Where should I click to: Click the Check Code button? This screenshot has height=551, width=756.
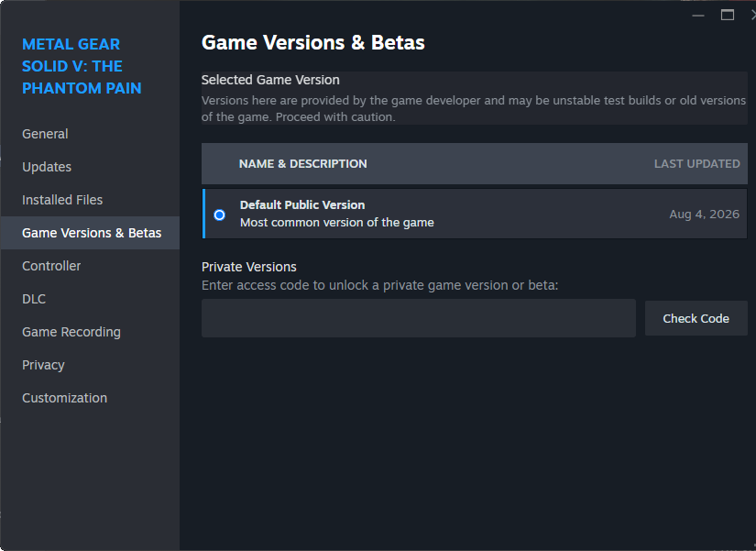pos(696,318)
